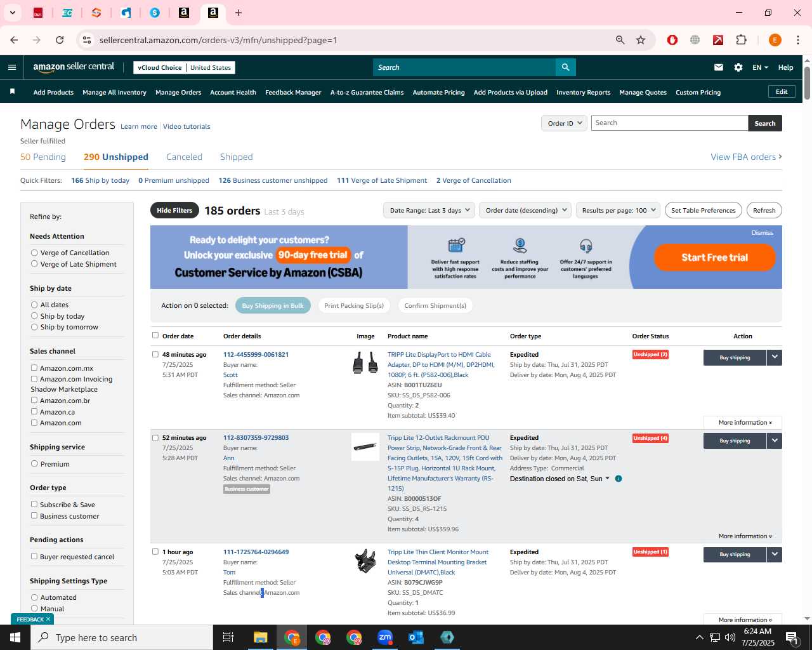
Task: Go back with browser back arrow
Action: coord(14,40)
